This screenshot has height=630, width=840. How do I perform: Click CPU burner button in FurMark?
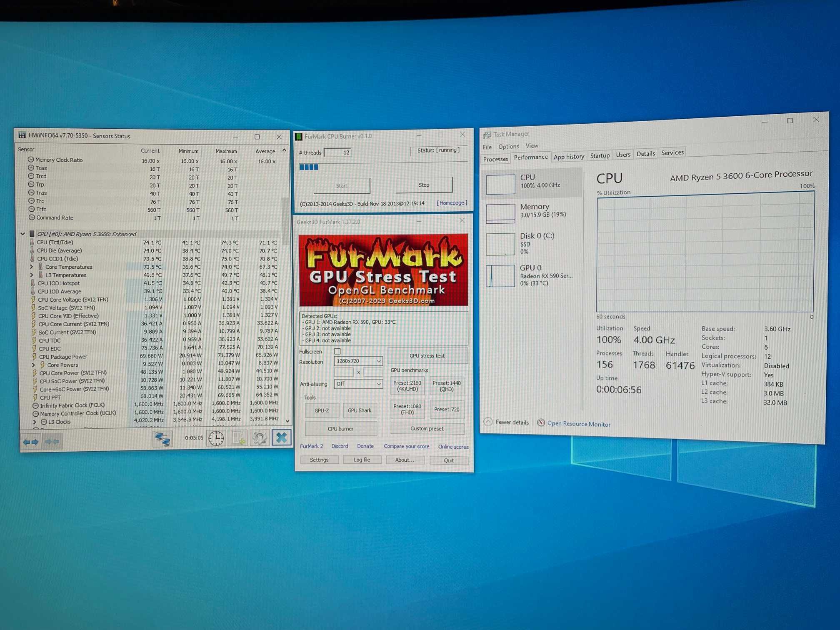(340, 429)
